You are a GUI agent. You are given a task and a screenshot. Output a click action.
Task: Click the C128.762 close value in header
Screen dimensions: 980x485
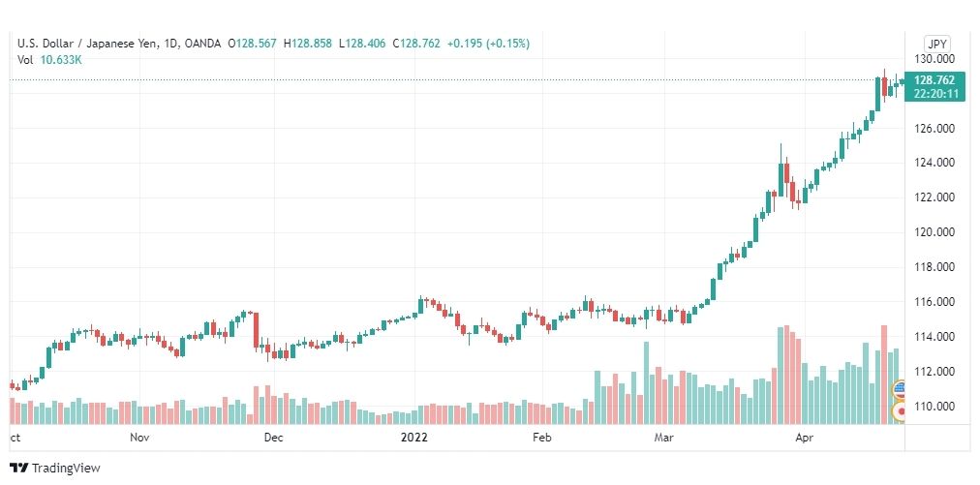click(416, 44)
